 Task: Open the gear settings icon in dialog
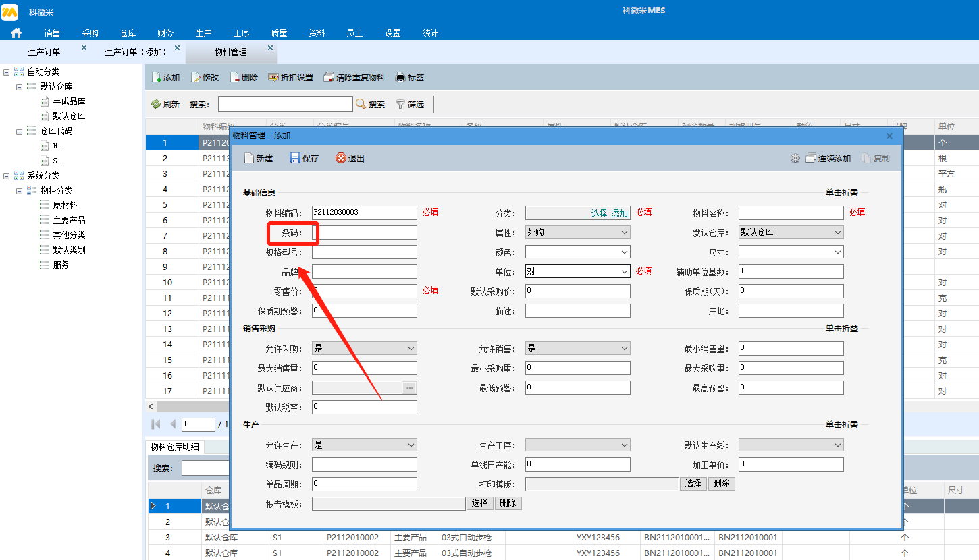[x=795, y=158]
